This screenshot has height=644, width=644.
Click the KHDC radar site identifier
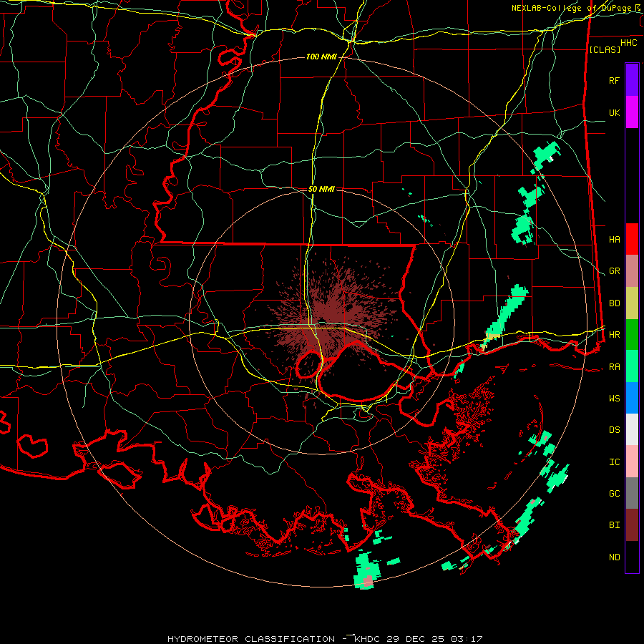coord(369,639)
